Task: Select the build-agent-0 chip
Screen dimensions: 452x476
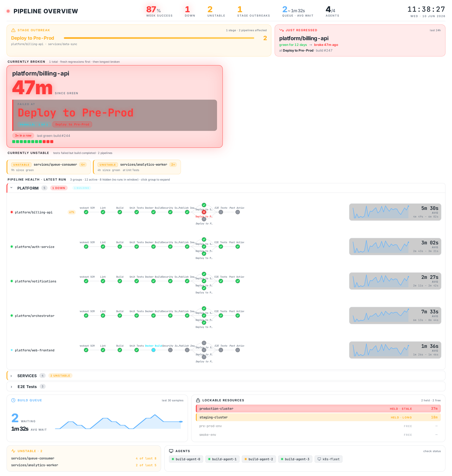Action: tap(186, 459)
